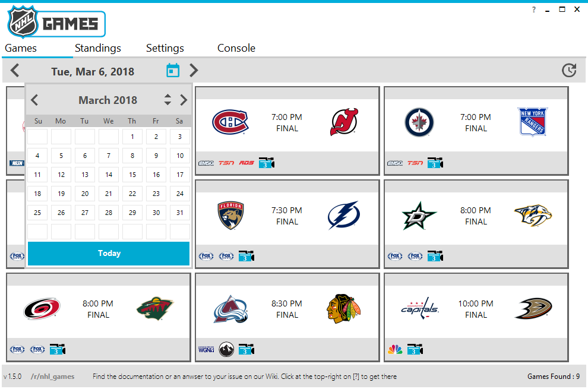The width and height of the screenshot is (588, 389).
Task: Open the help with the '?' link
Action: (x=533, y=10)
